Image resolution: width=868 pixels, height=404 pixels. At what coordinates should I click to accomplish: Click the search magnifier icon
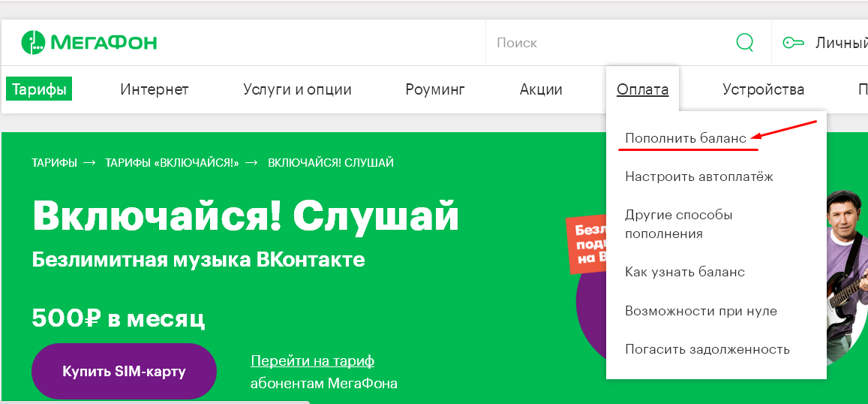click(744, 43)
